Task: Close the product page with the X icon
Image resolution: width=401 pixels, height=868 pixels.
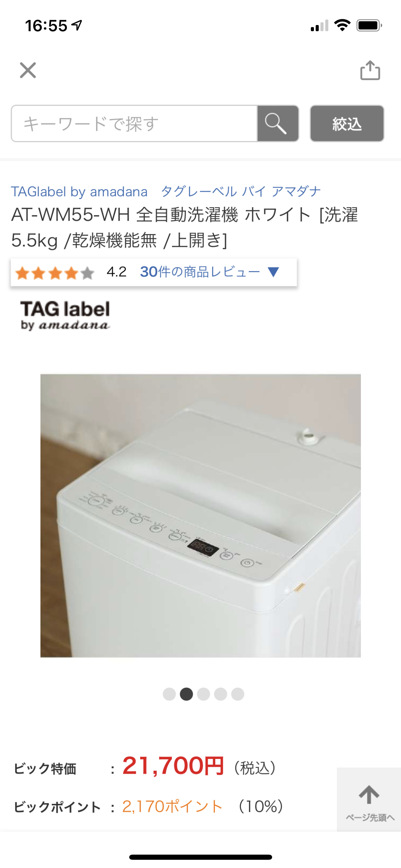Action: (x=28, y=70)
